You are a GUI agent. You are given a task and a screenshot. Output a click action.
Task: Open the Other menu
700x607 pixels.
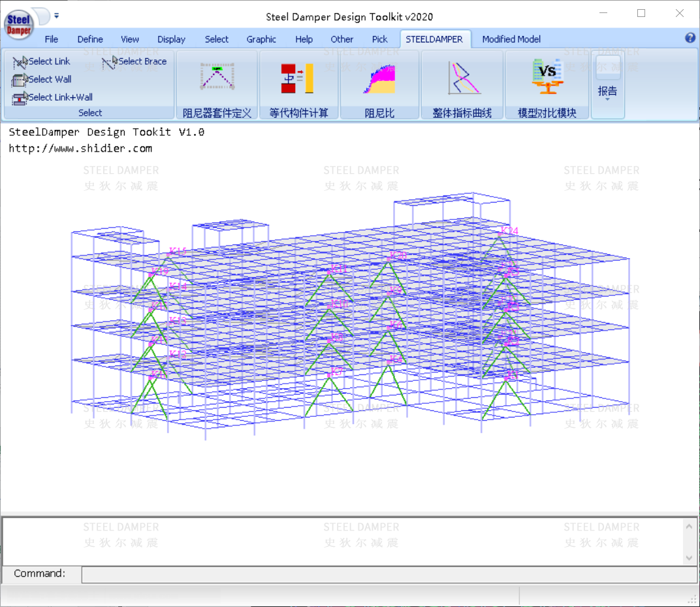(x=342, y=39)
